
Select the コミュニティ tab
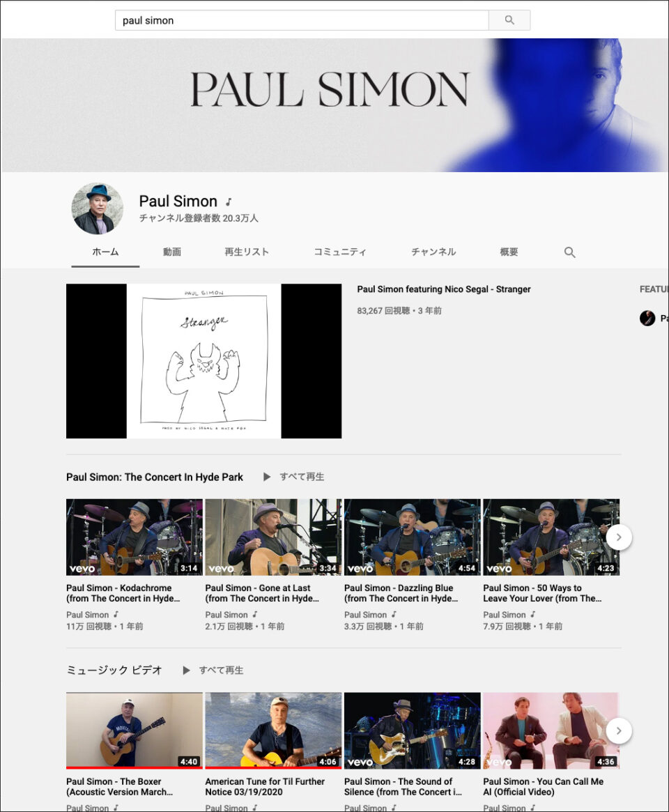coord(340,252)
